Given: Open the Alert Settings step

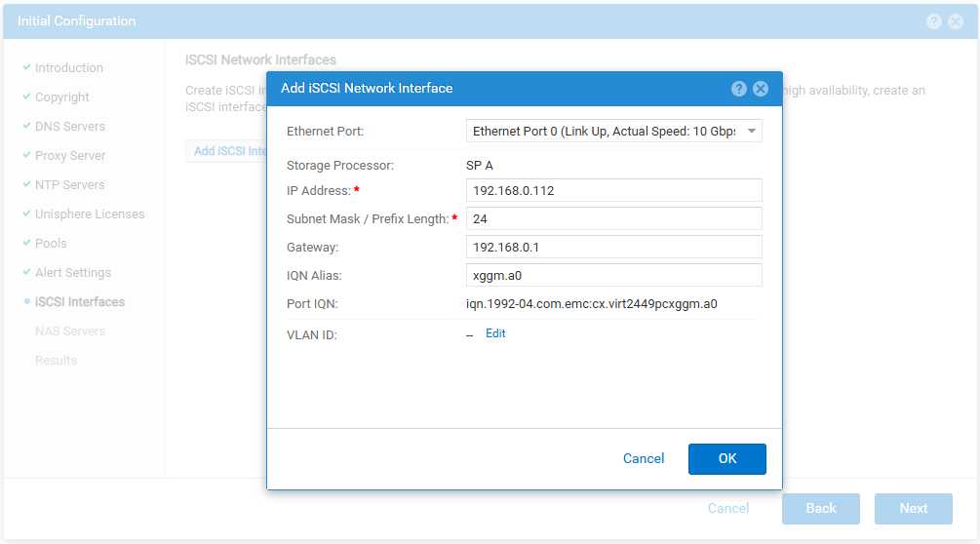Looking at the screenshot, I should (x=72, y=273).
